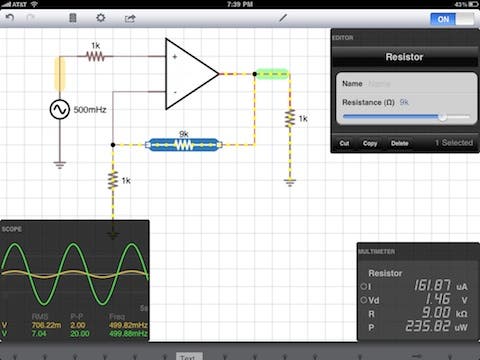The height and width of the screenshot is (360, 480).
Task: Select the highlighted 9k feedback resistor
Action: tap(183, 145)
